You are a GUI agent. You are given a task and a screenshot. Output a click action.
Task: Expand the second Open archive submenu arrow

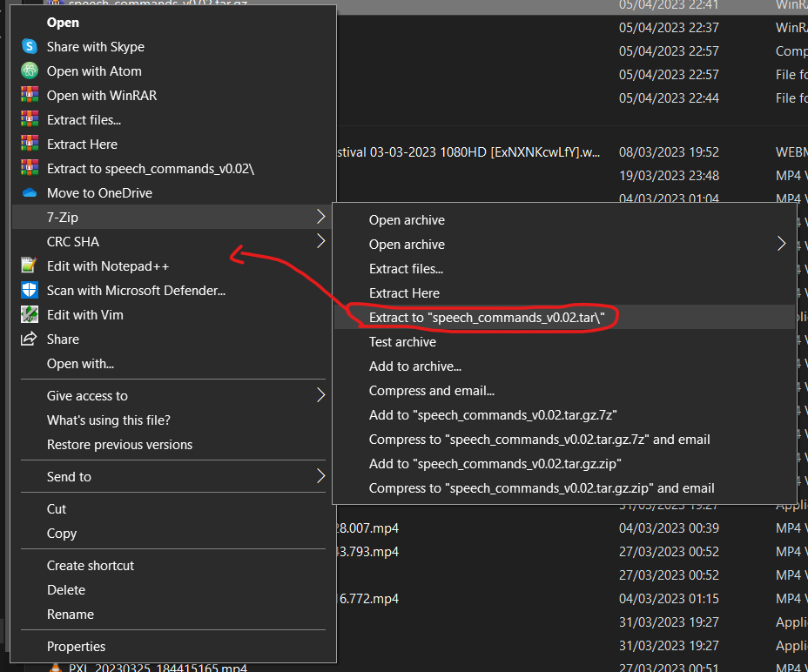781,245
